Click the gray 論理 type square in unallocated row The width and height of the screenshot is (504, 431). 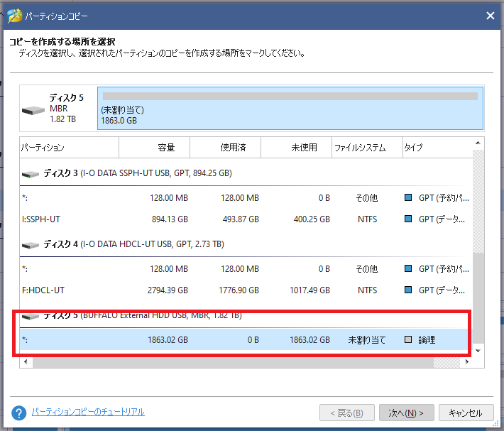tap(408, 339)
